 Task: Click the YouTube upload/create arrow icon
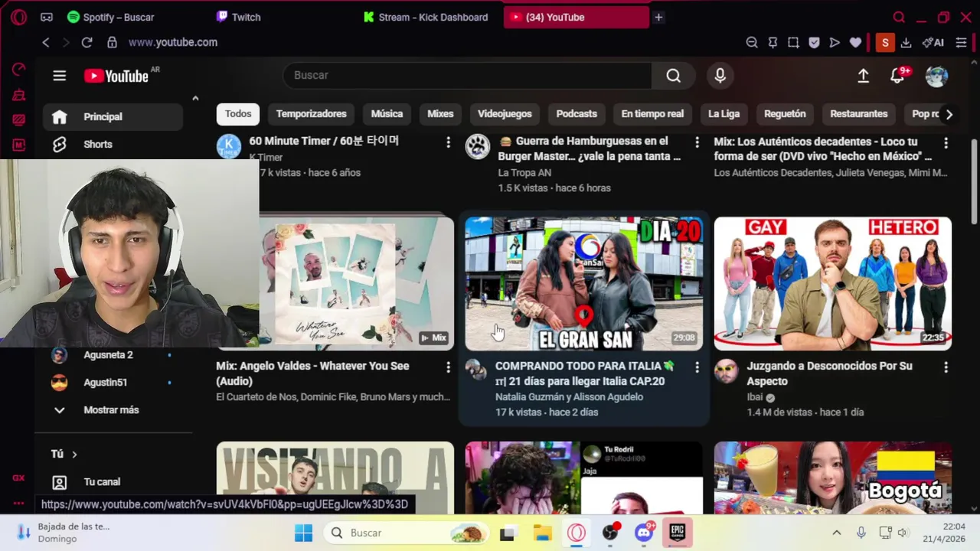click(863, 76)
